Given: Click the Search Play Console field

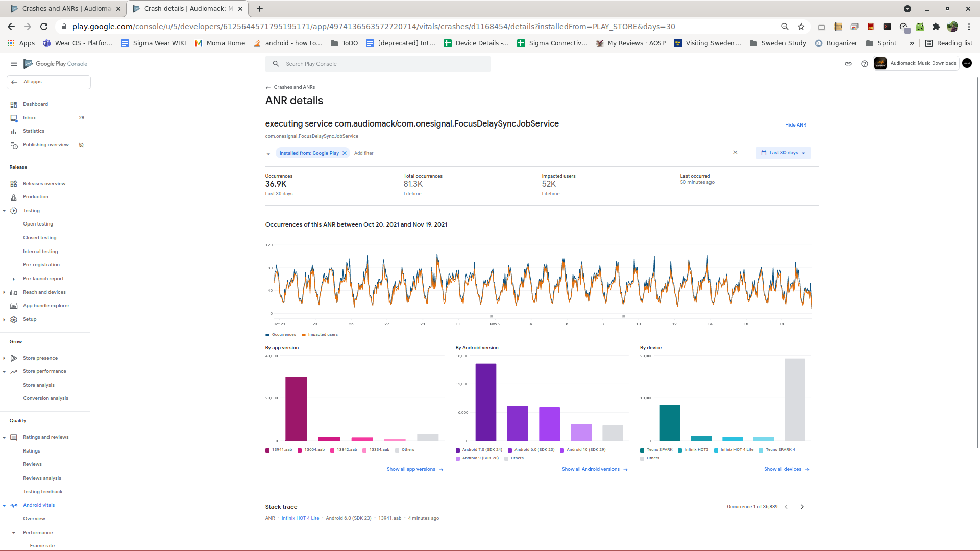Looking at the screenshot, I should (378, 64).
